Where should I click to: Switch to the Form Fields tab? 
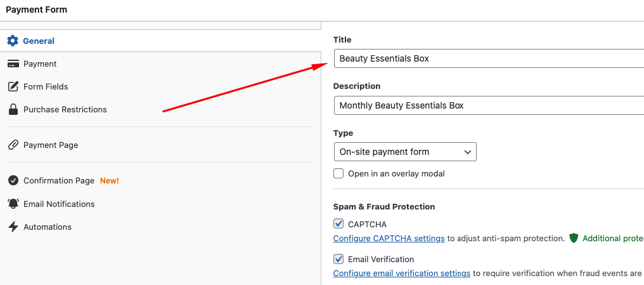click(46, 86)
